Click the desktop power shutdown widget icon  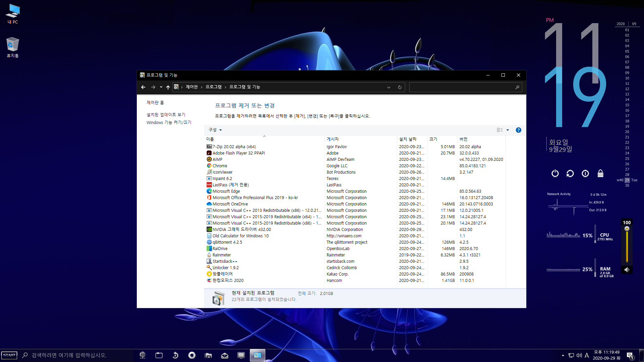tap(555, 173)
